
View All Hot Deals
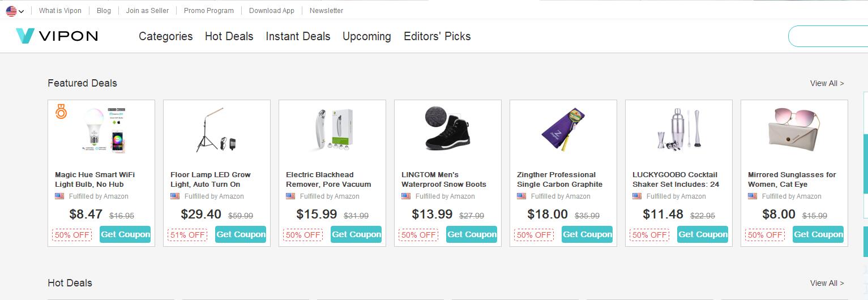[827, 283]
